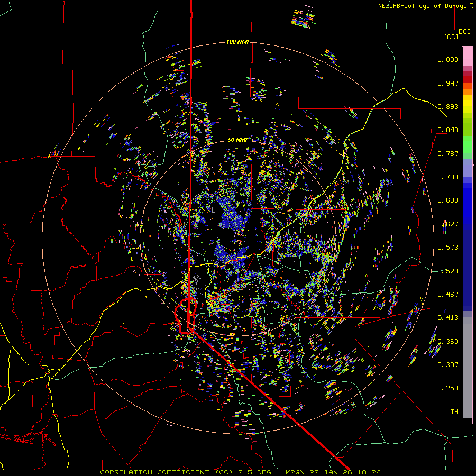
Task: Click the Correlation Coefficient caption at bottom
Action: pos(240,472)
